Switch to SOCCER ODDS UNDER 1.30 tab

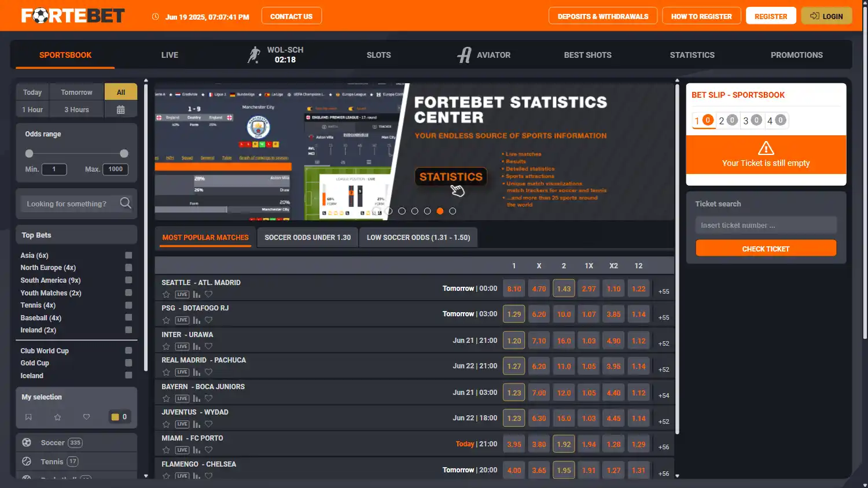(x=307, y=237)
